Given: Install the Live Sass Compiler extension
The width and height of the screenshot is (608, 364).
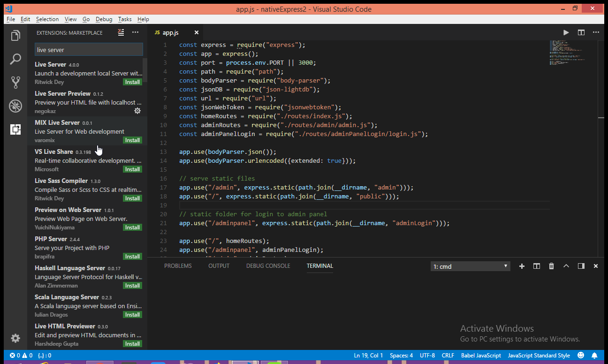Looking at the screenshot, I should tap(133, 198).
